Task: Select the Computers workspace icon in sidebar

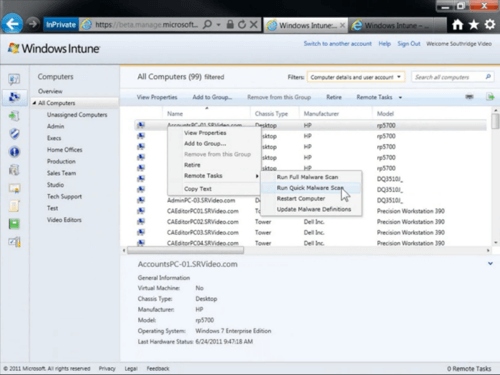Action: click(x=14, y=97)
